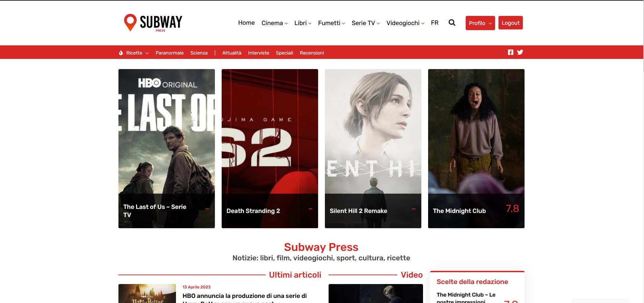Click the flame icon beside Ricette
The image size is (644, 303).
pos(121,53)
